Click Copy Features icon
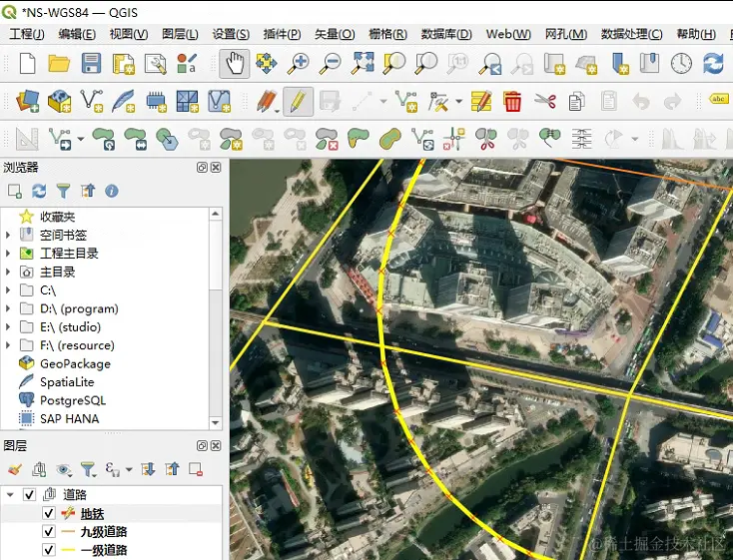 coord(576,101)
